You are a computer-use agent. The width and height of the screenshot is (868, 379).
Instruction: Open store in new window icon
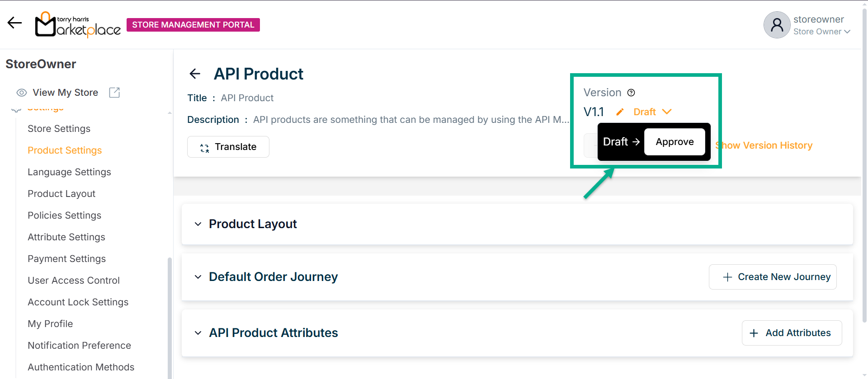(x=114, y=93)
